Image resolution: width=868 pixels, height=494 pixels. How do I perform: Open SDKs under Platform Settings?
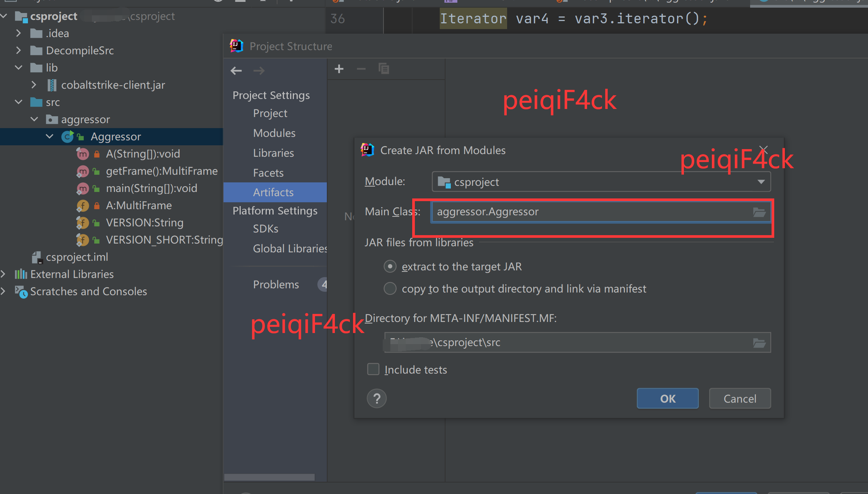(266, 229)
